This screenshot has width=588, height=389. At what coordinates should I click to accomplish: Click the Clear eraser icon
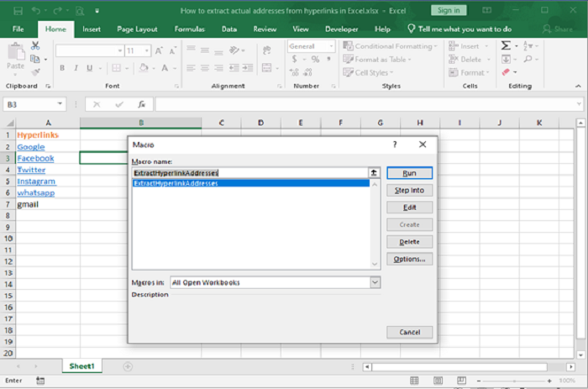point(506,72)
